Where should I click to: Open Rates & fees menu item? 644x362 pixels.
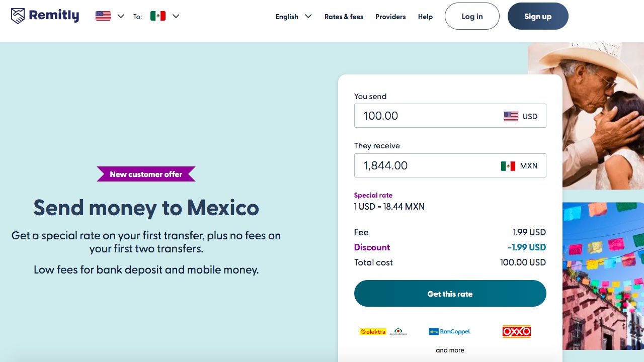click(344, 17)
